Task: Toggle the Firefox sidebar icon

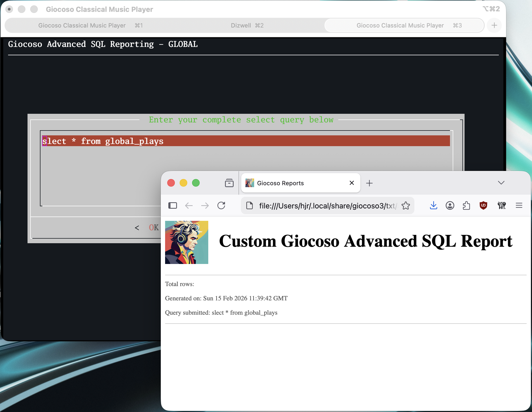Action: pos(173,205)
